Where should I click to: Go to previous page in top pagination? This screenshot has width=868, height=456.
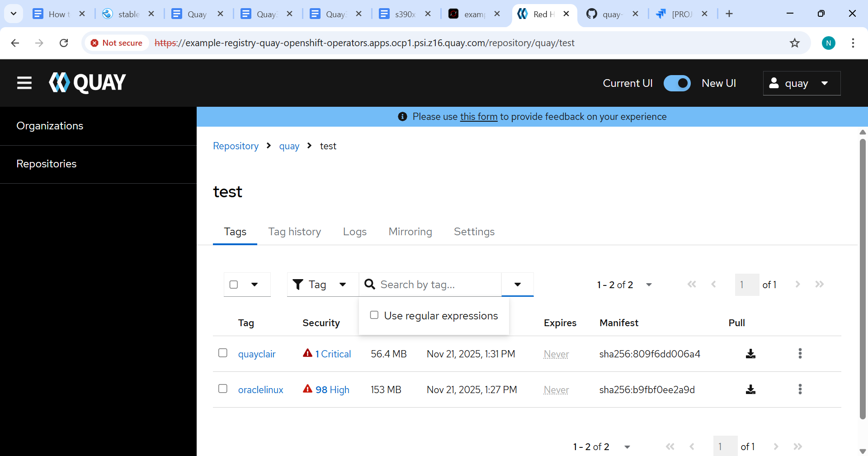713,285
